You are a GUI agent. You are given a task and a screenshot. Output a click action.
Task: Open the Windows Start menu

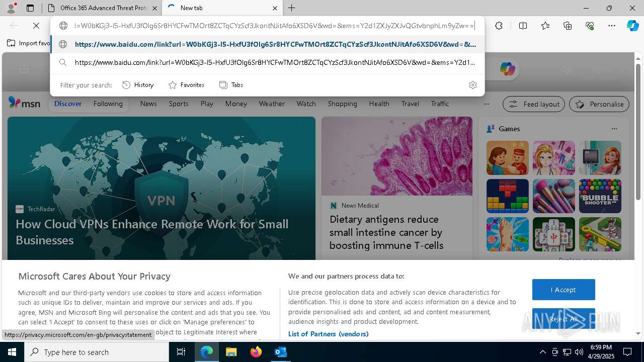coord(12,352)
